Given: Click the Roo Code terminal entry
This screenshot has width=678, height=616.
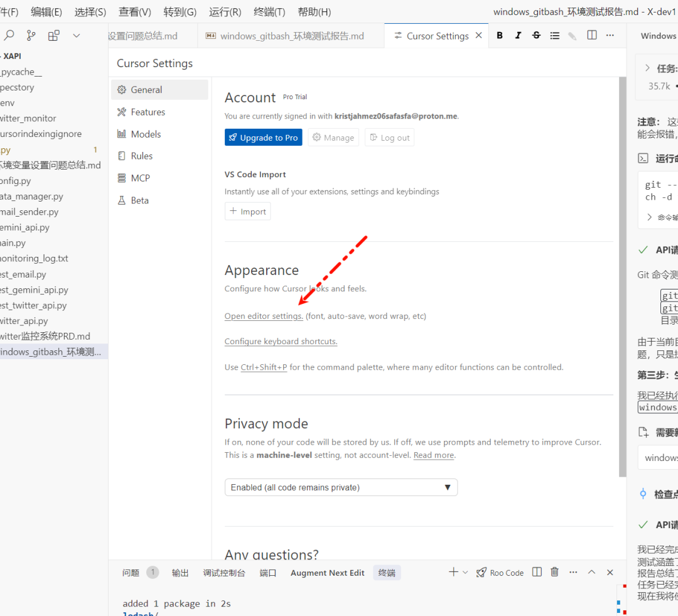Looking at the screenshot, I should point(500,573).
